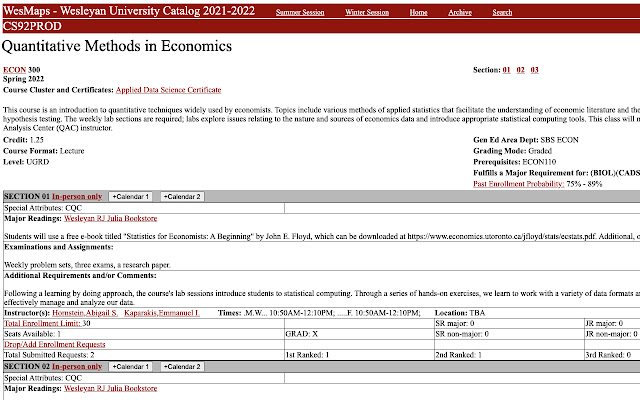Click the Total Submitted Requests: 2 cell
Viewport: 640px width, 400px height.
coord(144,355)
